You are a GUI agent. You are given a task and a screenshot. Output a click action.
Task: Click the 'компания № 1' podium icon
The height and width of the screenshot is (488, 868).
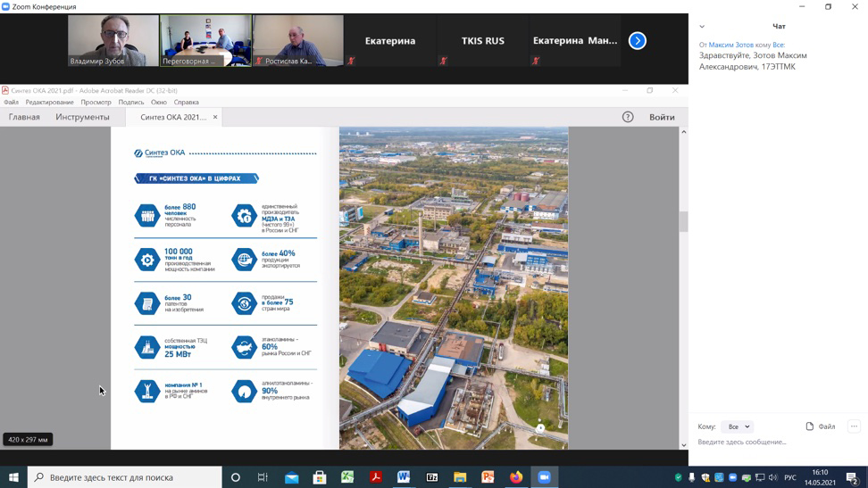click(x=147, y=391)
